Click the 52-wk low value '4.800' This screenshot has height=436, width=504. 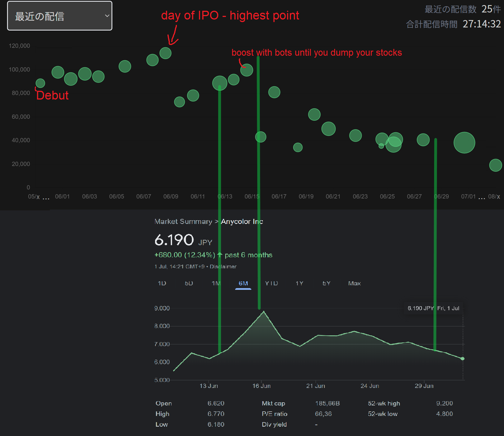coord(445,414)
